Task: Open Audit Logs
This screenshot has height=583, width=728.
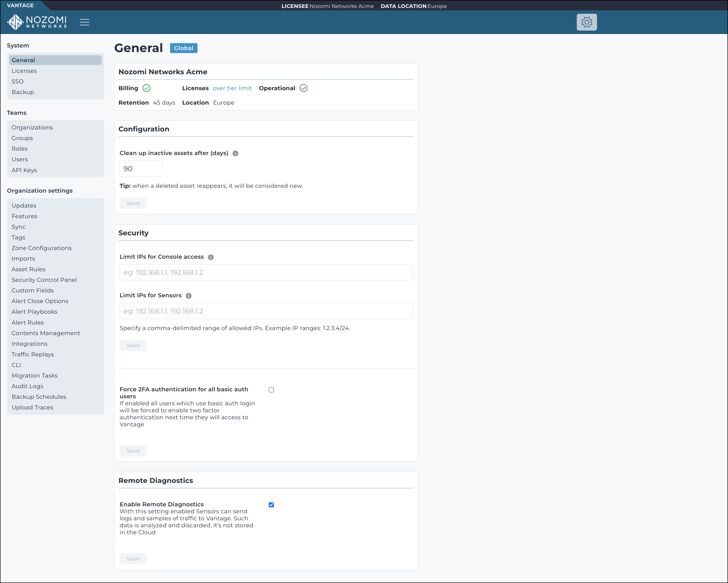Action: pyautogui.click(x=27, y=386)
